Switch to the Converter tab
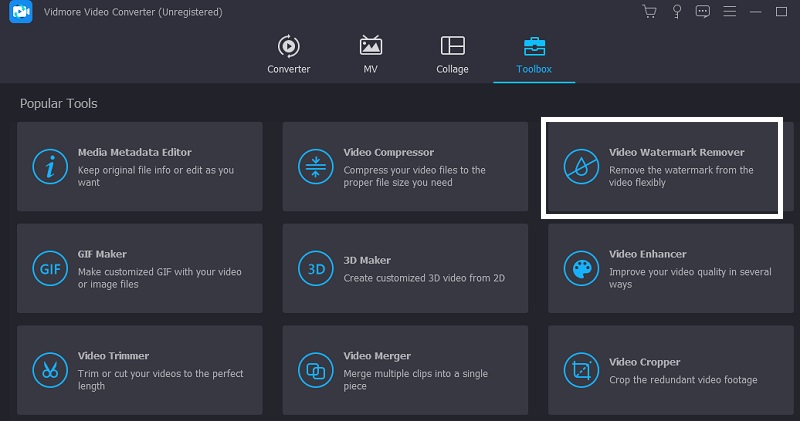Image resolution: width=800 pixels, height=421 pixels. click(288, 55)
